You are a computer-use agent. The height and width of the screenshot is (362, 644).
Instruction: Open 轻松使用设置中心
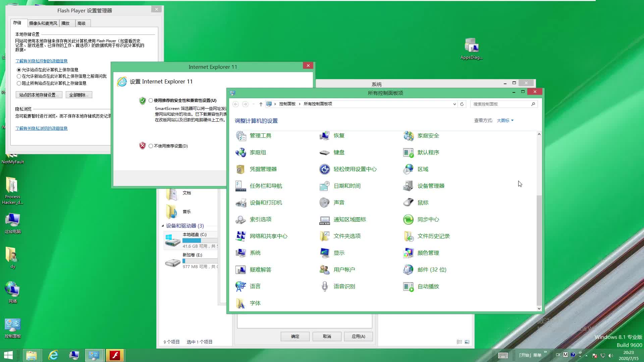[348, 169]
